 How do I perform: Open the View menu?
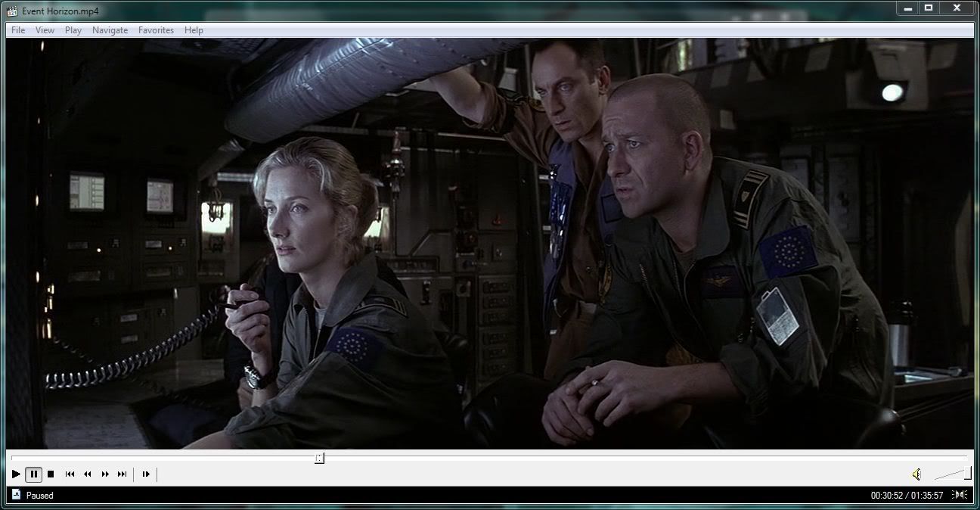coord(45,30)
